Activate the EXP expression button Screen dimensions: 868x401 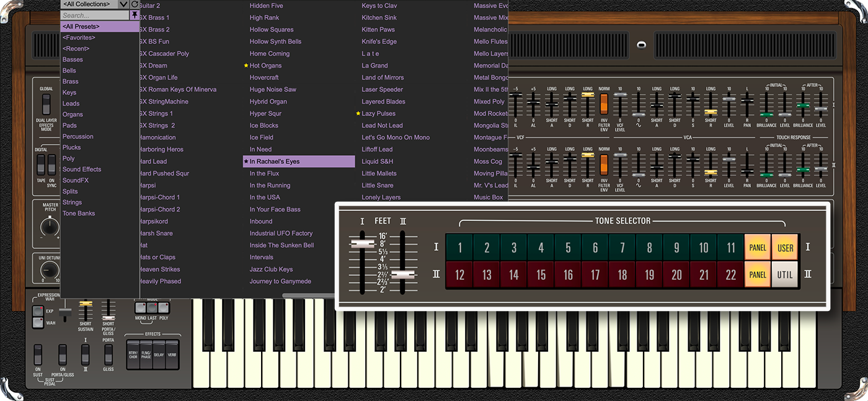[x=37, y=310]
